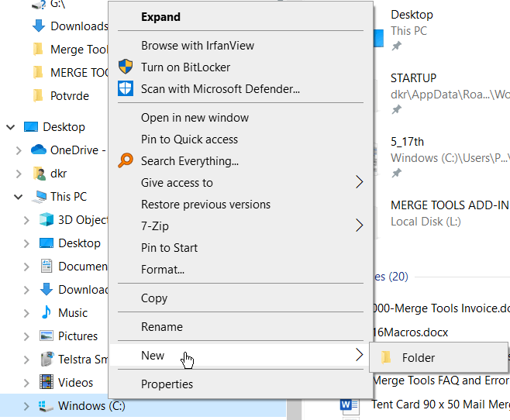This screenshot has height=420, width=510.
Task: Open MERGE TOOLS ADD-IN folder on Local Disk
Action: click(450, 205)
